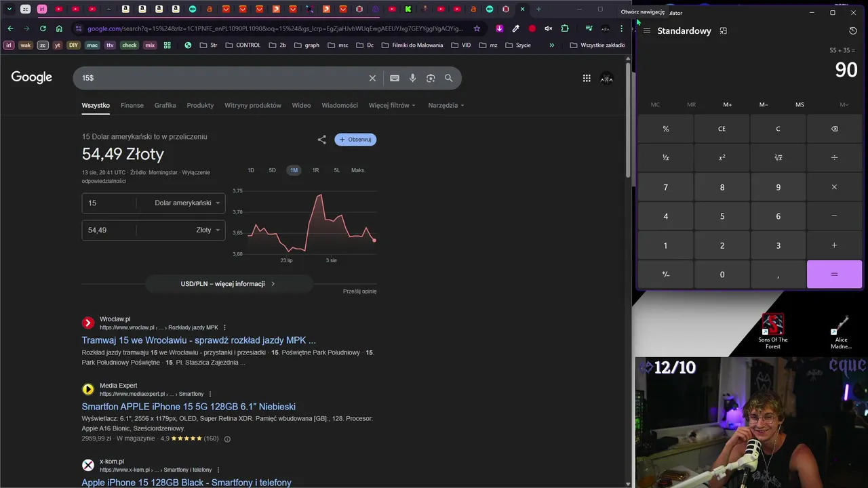Start voice search with microphone icon
868x488 pixels.
click(412, 78)
